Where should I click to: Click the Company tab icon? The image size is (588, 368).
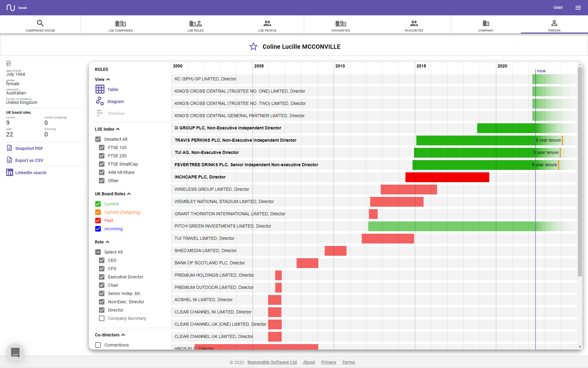486,23
